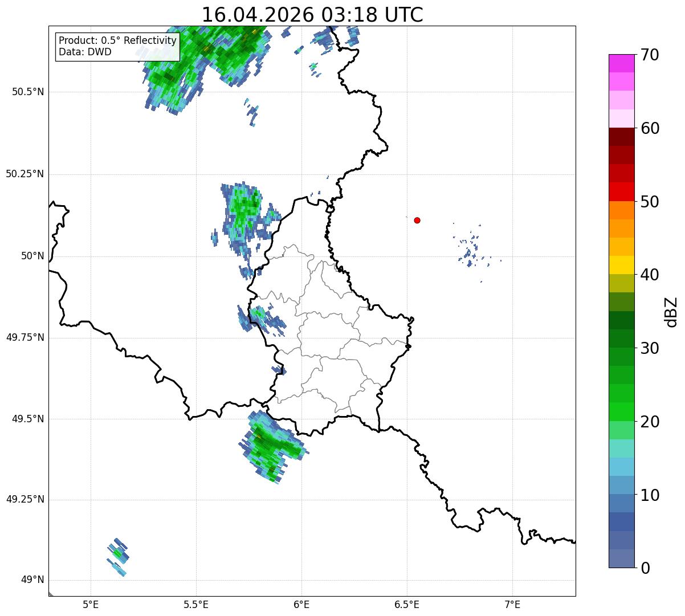Click the 49.25°N latitude axis label
Viewport: 685px width, 616px height.
pyautogui.click(x=25, y=500)
